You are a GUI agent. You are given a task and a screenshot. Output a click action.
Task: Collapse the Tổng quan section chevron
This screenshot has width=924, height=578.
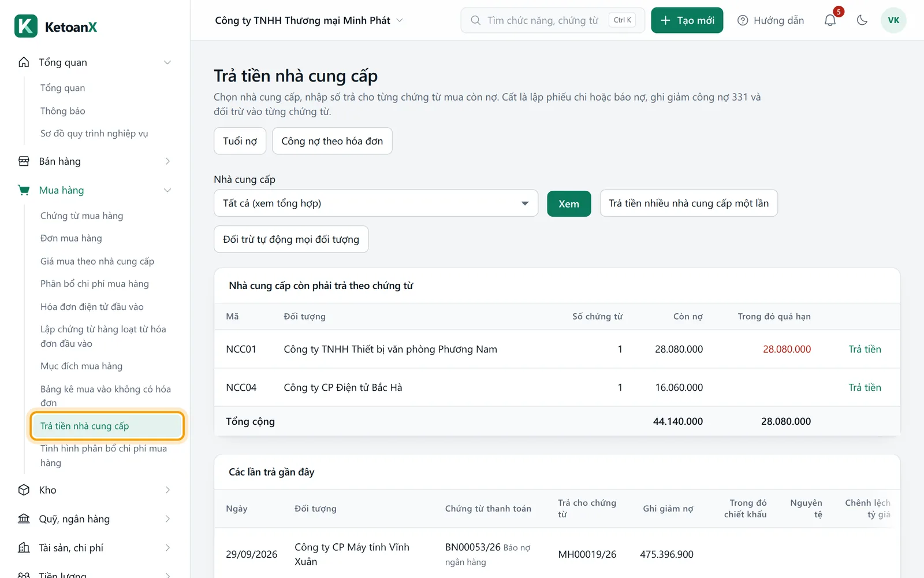[167, 62]
